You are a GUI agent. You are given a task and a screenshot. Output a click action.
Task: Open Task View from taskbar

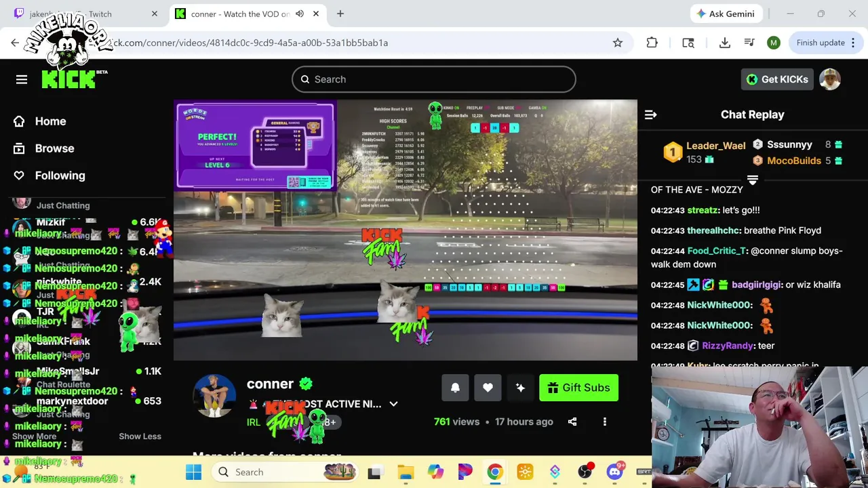374,472
